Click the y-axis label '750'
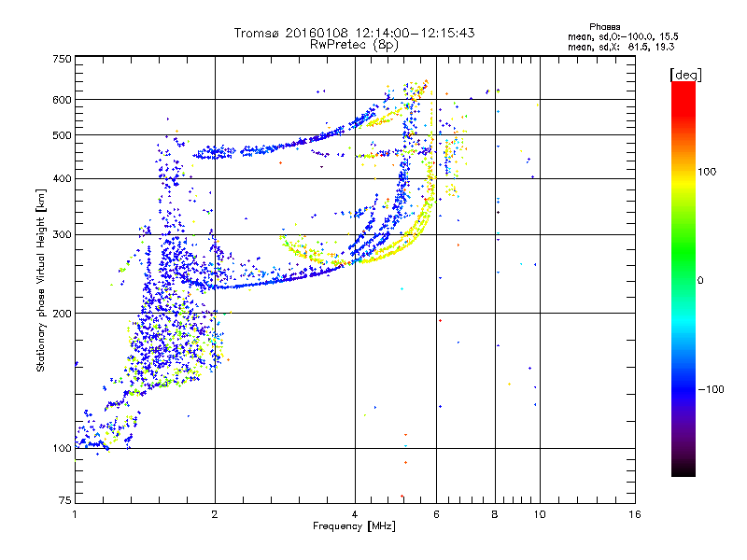The height and width of the screenshot is (560, 747). 62,59
